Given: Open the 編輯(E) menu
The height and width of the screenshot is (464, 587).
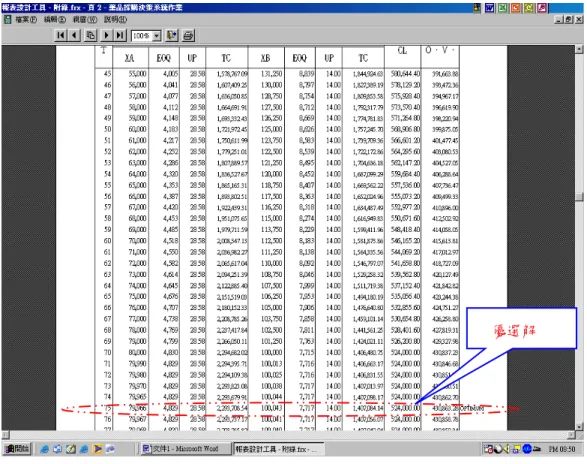Looking at the screenshot, I should point(55,19).
